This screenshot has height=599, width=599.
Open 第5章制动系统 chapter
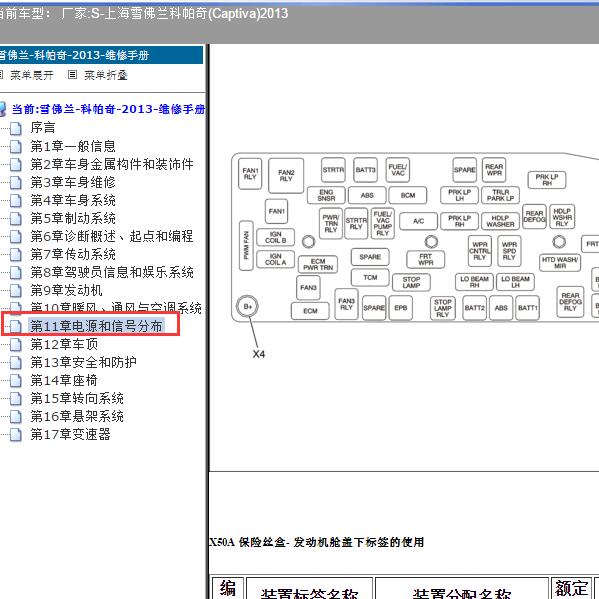(x=73, y=218)
